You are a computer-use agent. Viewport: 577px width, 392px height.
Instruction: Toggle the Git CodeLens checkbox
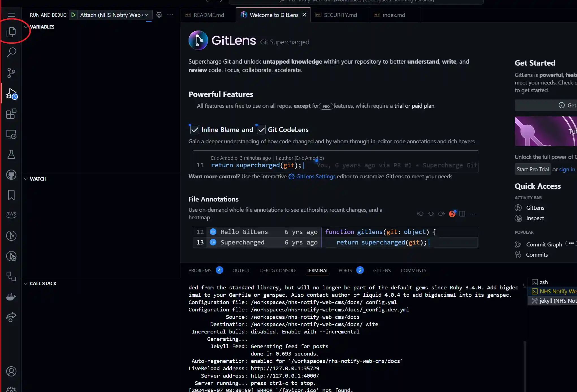coord(261,130)
